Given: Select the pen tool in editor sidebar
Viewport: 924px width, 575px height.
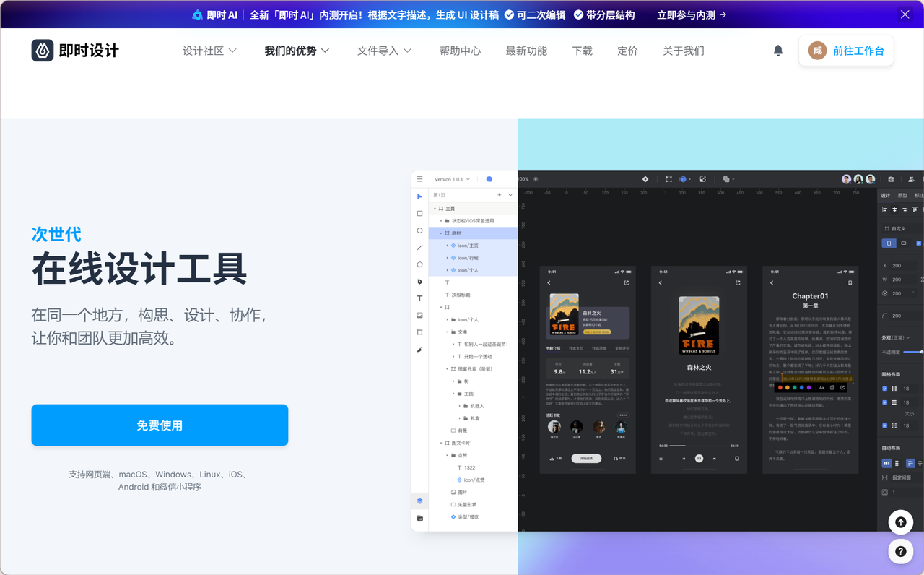Looking at the screenshot, I should tap(419, 281).
